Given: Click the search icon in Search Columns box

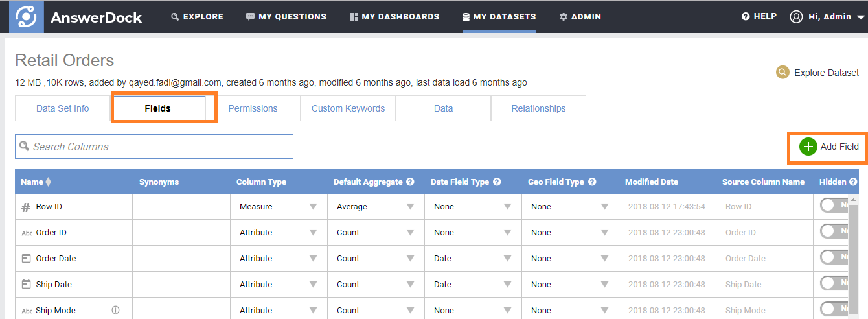Looking at the screenshot, I should click(25, 146).
